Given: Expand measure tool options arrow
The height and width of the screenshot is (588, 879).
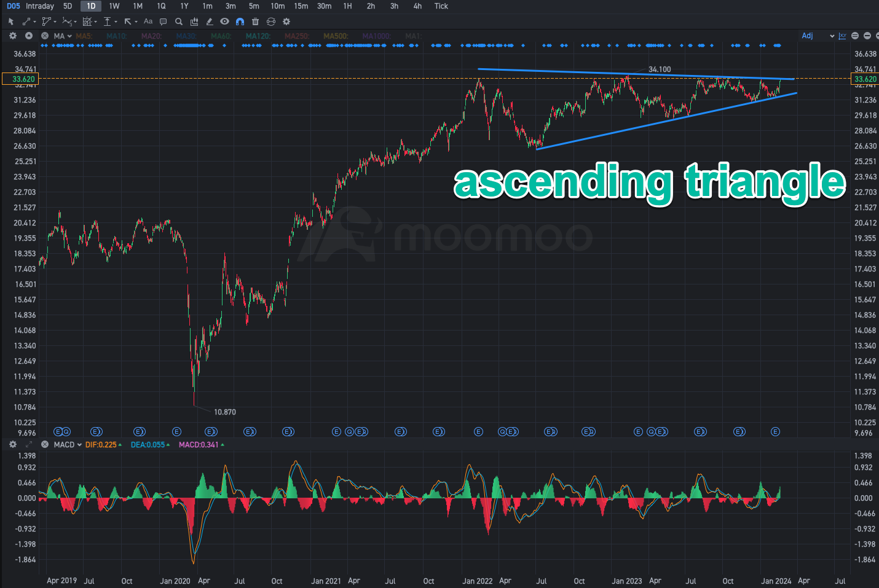Looking at the screenshot, I should [x=116, y=22].
